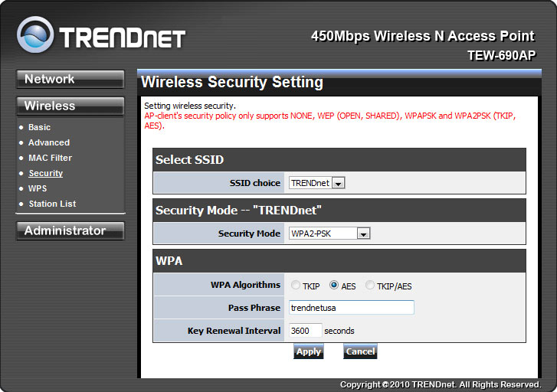Apply the wireless security settings

[x=308, y=351]
